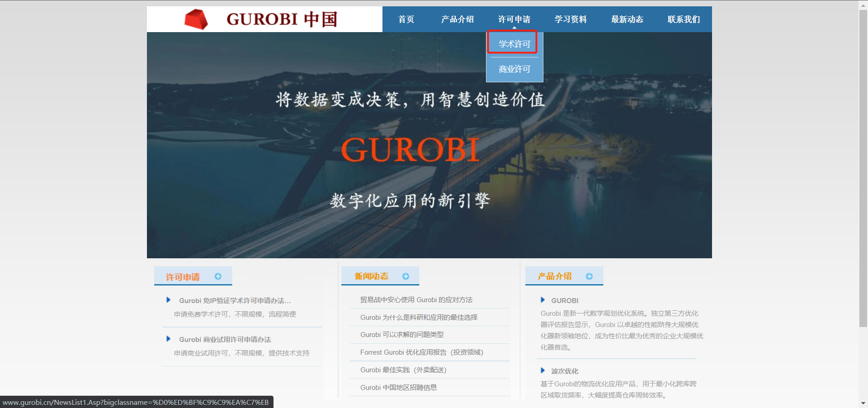
Task: Click the arrow icon before Gurobi 商业试用许可申请办法
Action: coord(168,339)
